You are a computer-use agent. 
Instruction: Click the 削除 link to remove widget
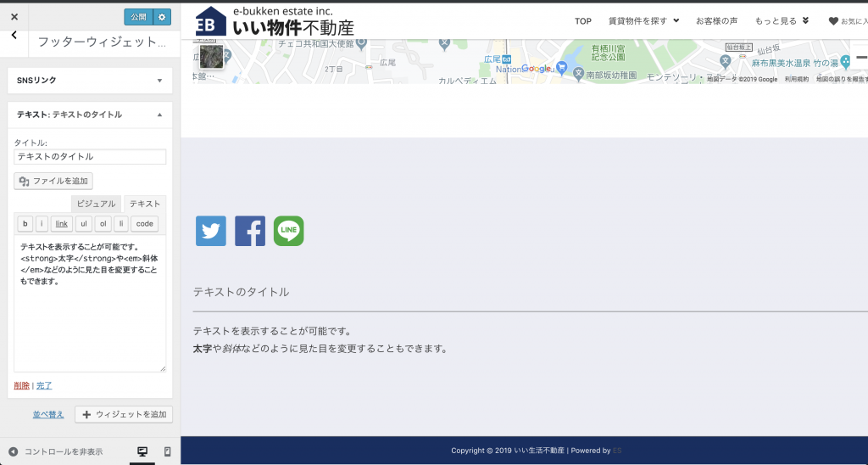(21, 385)
